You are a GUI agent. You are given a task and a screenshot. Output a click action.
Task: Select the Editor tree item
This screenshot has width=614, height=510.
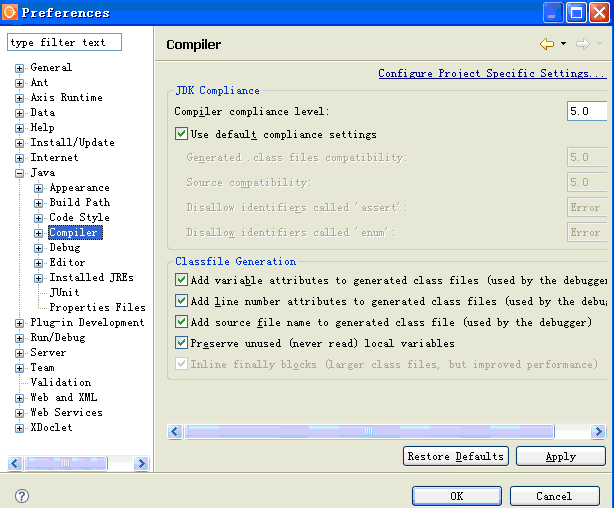(x=67, y=262)
